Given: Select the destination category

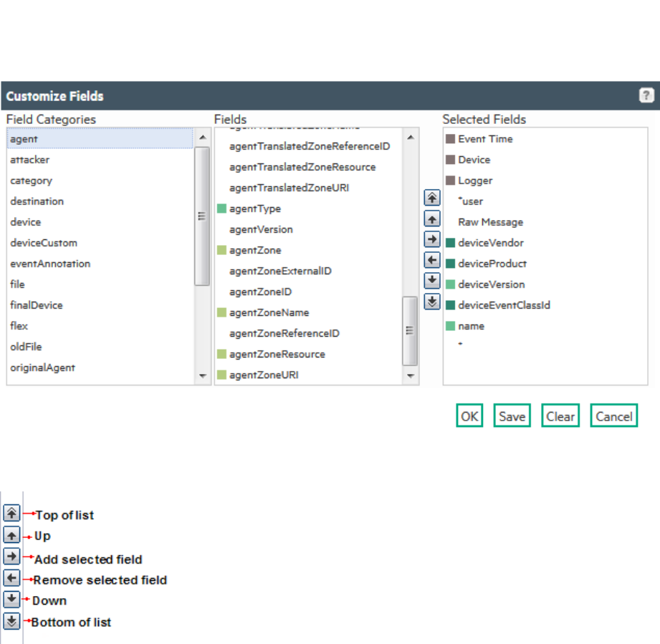Looking at the screenshot, I should (x=100, y=201).
